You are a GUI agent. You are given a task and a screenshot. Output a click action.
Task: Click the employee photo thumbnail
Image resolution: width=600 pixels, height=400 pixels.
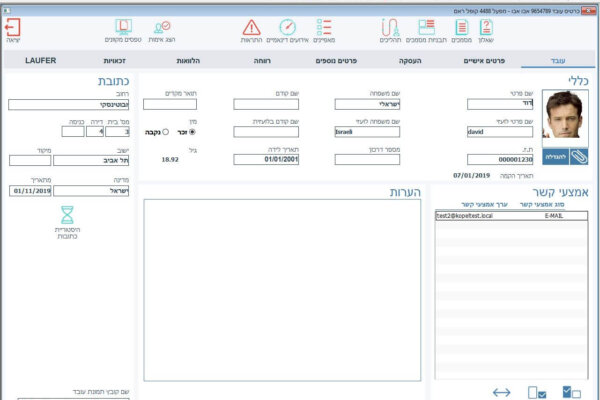click(x=565, y=114)
